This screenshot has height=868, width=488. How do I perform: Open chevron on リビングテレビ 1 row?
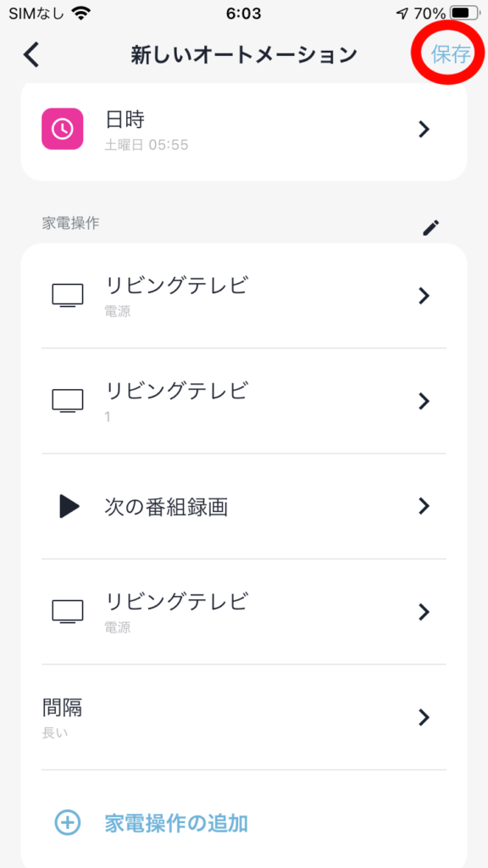coord(424,401)
